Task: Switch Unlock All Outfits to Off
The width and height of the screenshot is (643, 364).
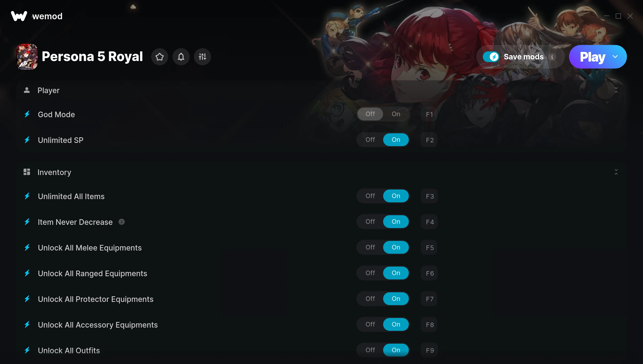Action: (x=370, y=350)
